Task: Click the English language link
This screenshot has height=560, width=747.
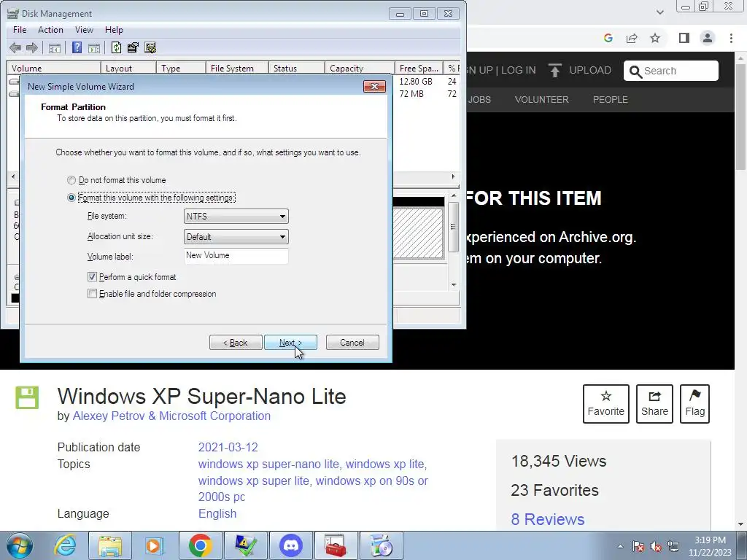Action: pyautogui.click(x=217, y=513)
